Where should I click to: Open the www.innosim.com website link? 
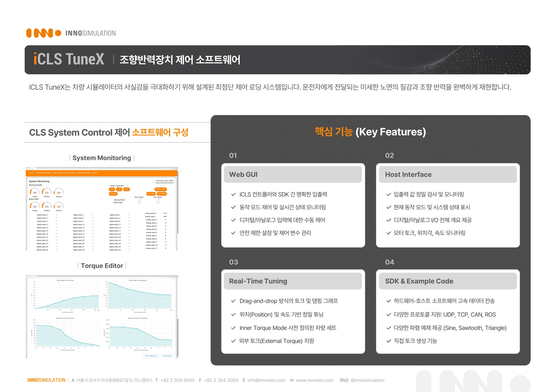pos(315,380)
